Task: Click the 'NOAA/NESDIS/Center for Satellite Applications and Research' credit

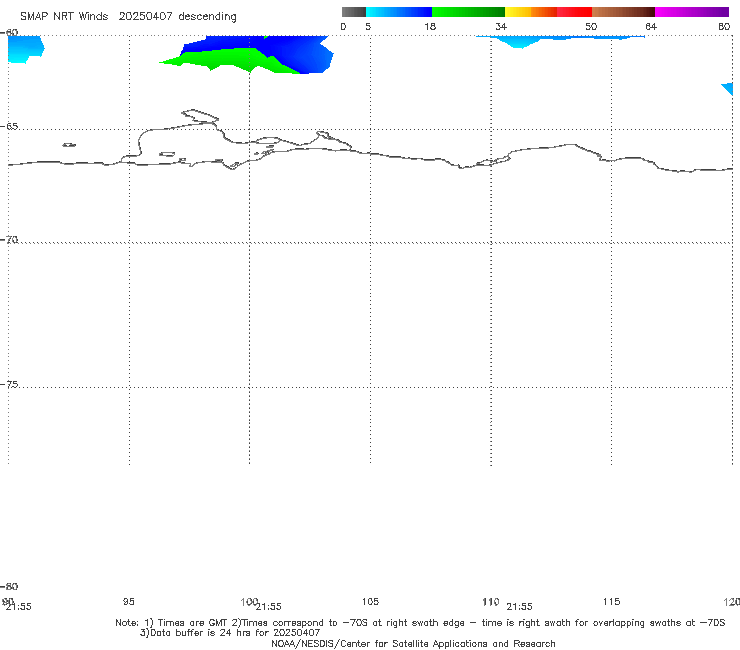Action: (x=413, y=643)
